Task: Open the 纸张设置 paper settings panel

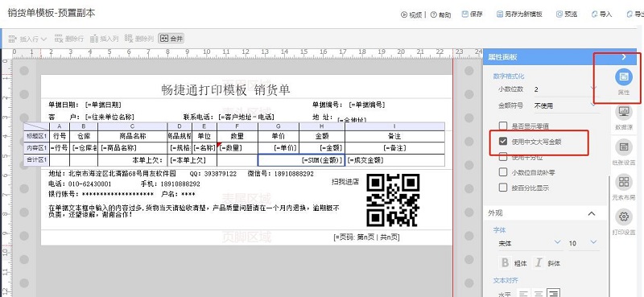Action: pos(623,146)
